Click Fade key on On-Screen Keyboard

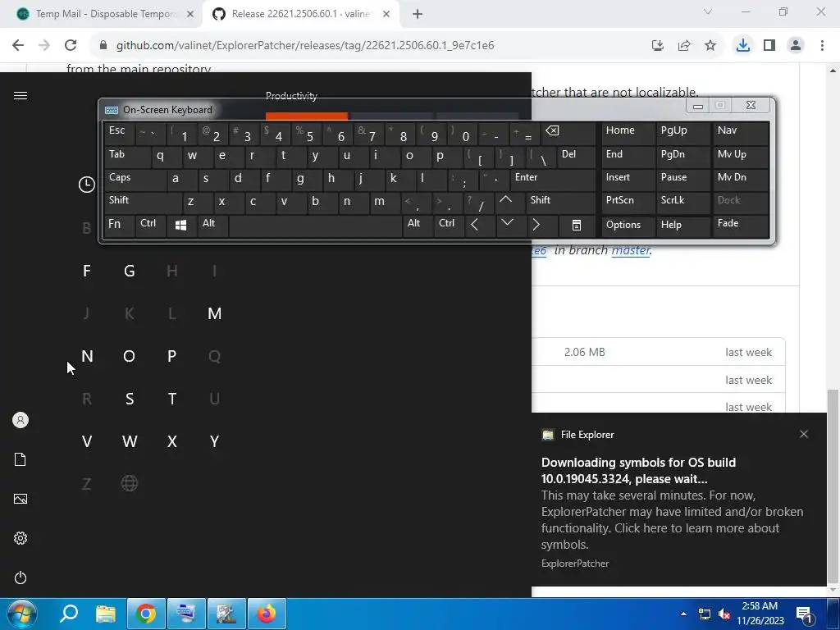tap(741, 226)
